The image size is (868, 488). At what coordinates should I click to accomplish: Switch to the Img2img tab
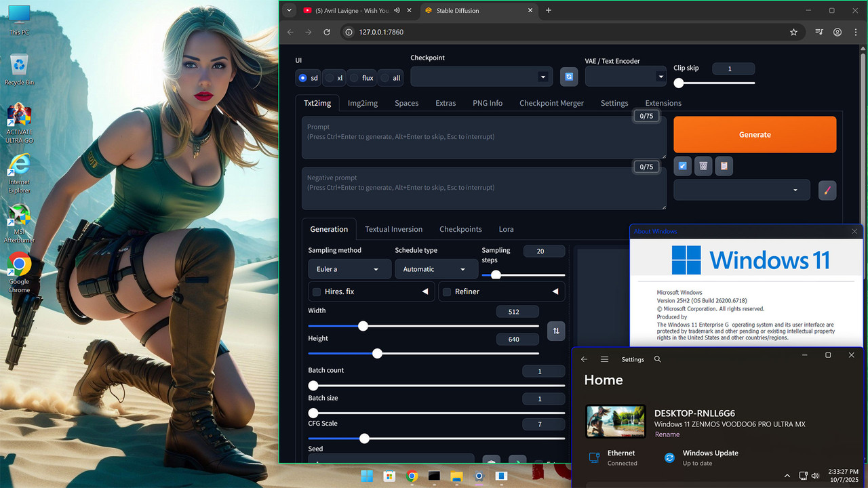363,103
